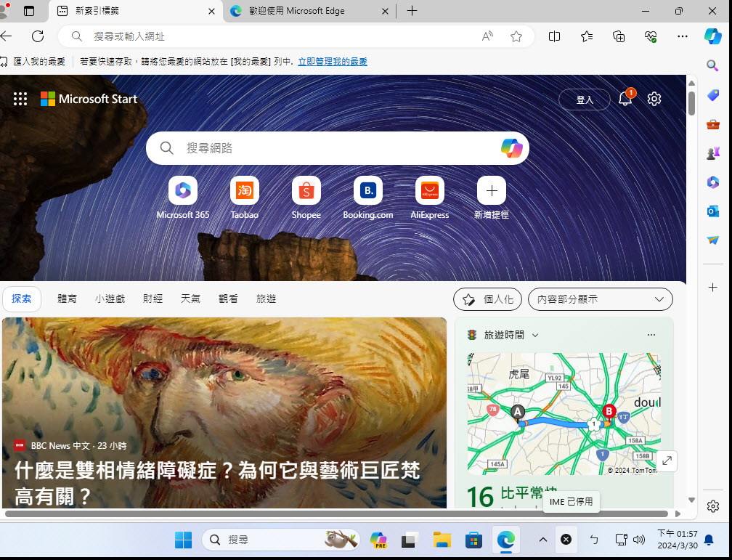This screenshot has width=732, height=560.
Task: Show hidden icons chevron in system tray
Action: 543,540
